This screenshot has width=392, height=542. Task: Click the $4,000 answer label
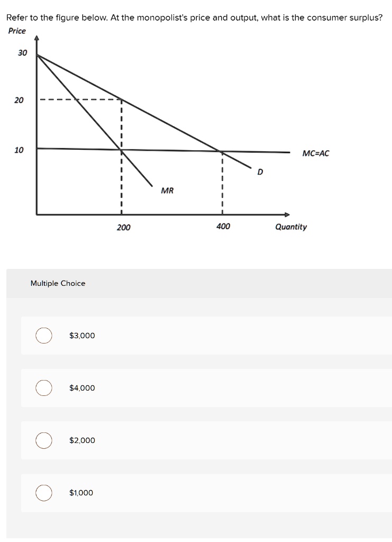(82, 388)
